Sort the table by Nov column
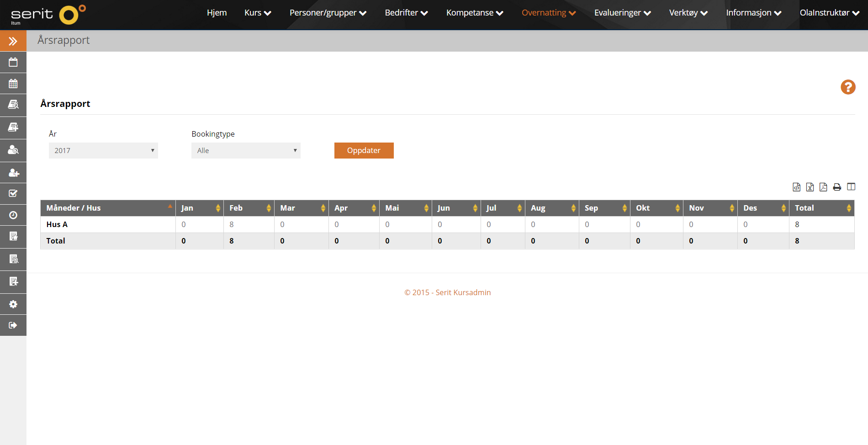This screenshot has height=445, width=868. tap(710, 208)
